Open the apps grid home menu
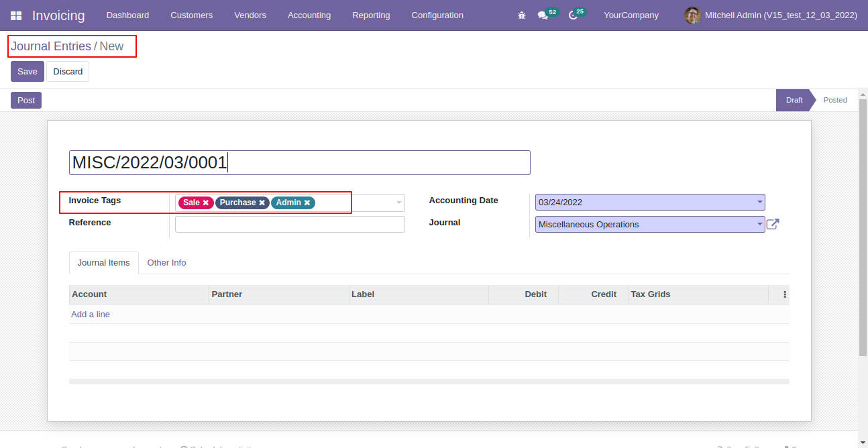The height and width of the screenshot is (448, 868). click(x=16, y=15)
